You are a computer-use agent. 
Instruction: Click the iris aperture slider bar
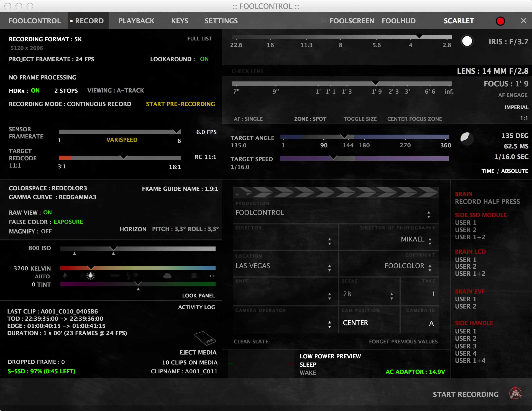(x=342, y=37)
